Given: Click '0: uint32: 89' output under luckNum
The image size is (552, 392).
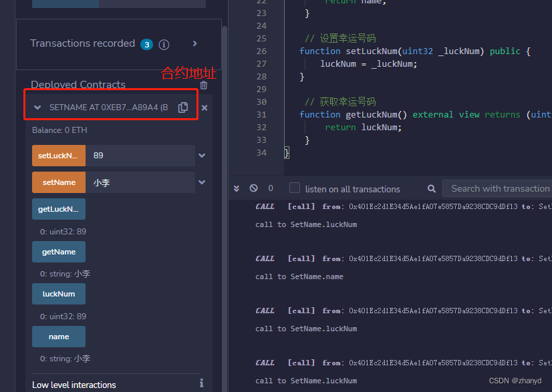Looking at the screenshot, I should pos(63,317).
